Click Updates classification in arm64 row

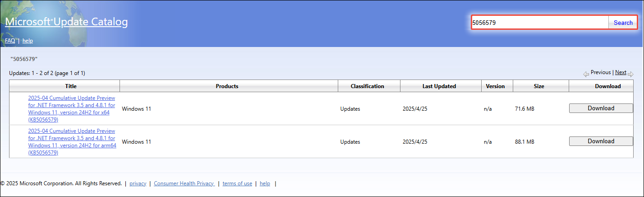350,142
